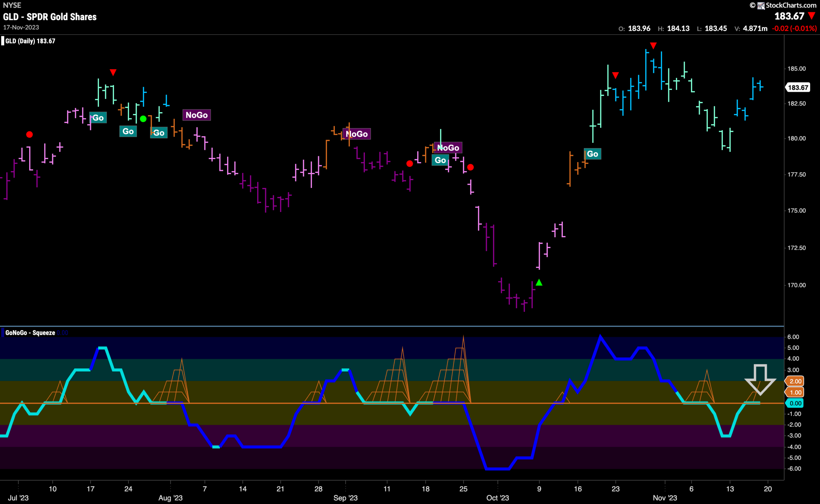
Task: Click the white GLD (Daily) legend marker
Action: (3, 41)
